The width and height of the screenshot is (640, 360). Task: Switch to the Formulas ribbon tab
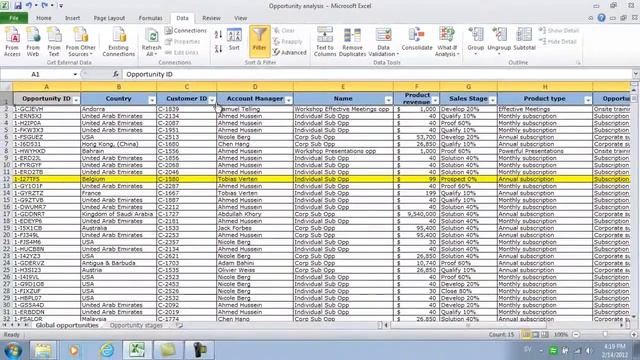(x=150, y=18)
